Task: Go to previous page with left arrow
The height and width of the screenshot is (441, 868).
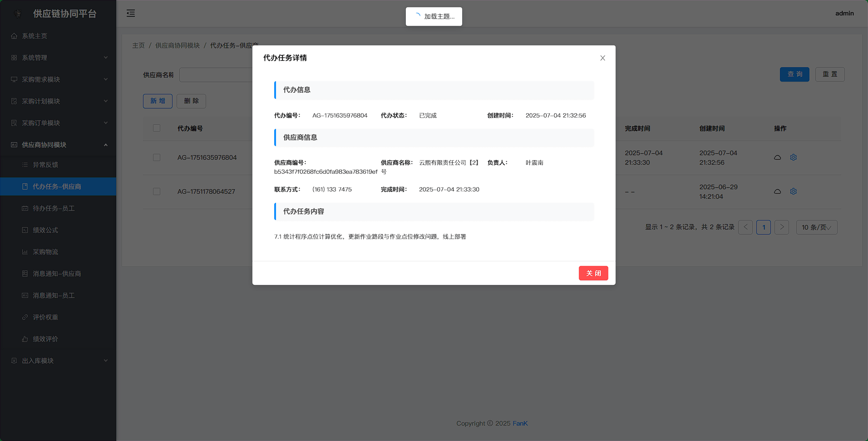Action: 745,227
